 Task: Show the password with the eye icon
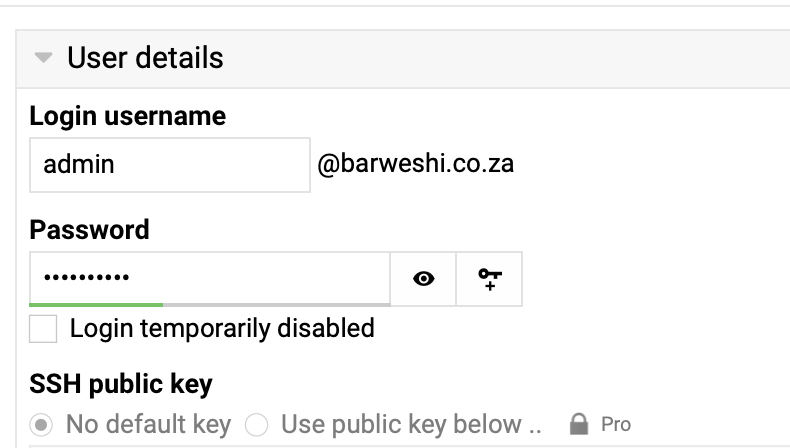(x=424, y=278)
